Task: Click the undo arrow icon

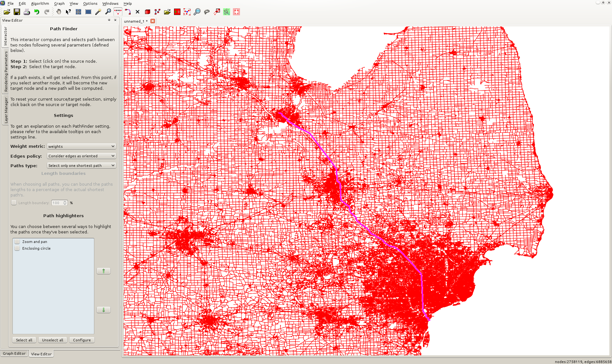Action: pyautogui.click(x=37, y=12)
